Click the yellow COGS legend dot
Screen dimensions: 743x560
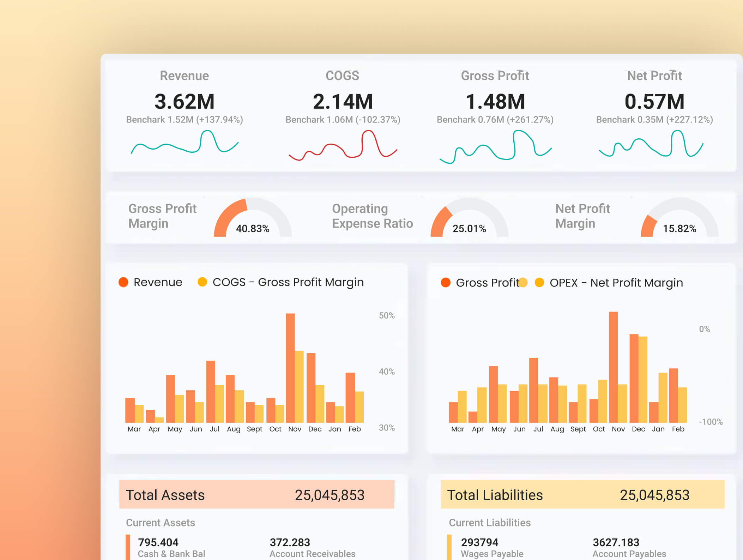pyautogui.click(x=202, y=282)
